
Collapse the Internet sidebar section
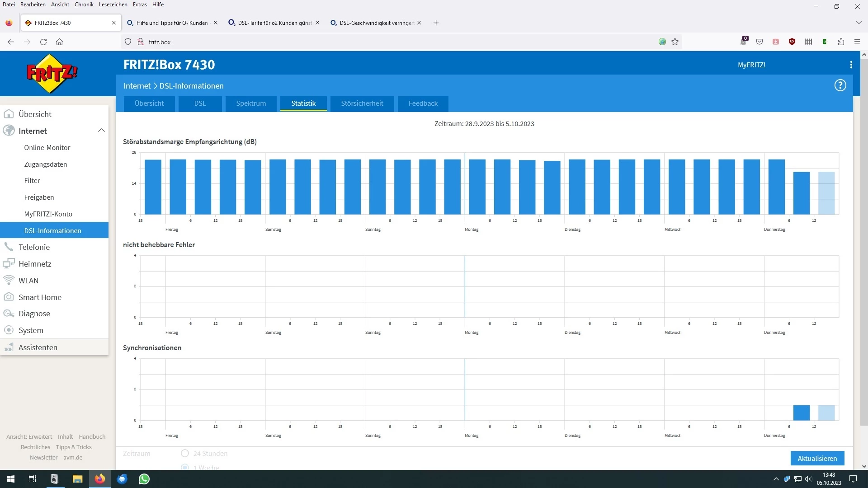click(x=101, y=131)
